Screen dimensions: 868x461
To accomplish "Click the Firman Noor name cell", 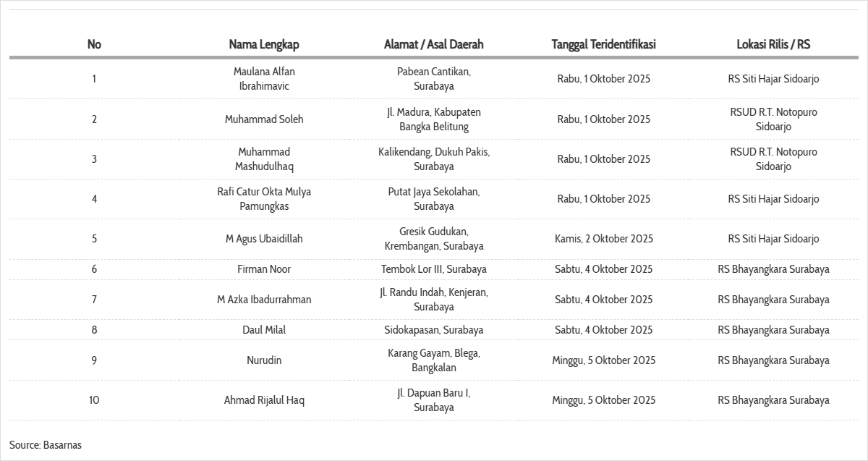I will pyautogui.click(x=264, y=269).
